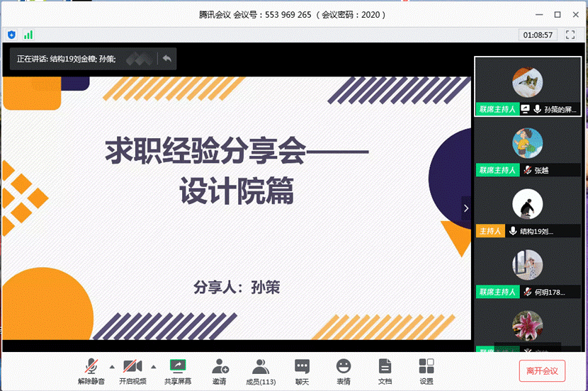Open 成员(113) participants list
The image size is (588, 391).
pyautogui.click(x=260, y=370)
